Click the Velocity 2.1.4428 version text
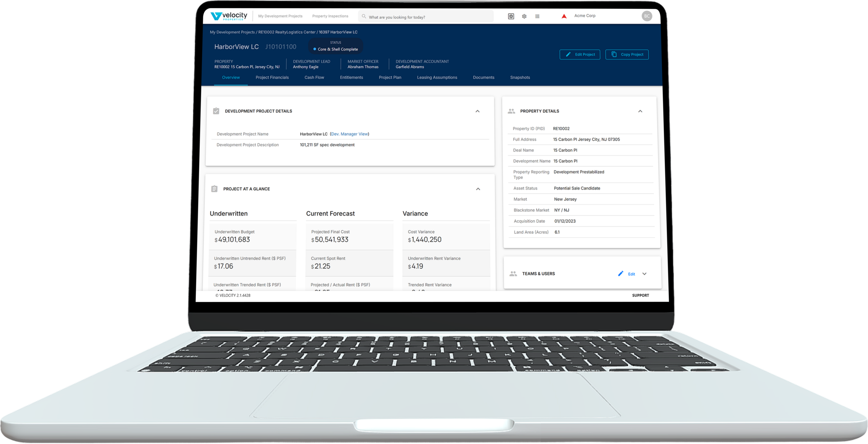 (x=233, y=296)
